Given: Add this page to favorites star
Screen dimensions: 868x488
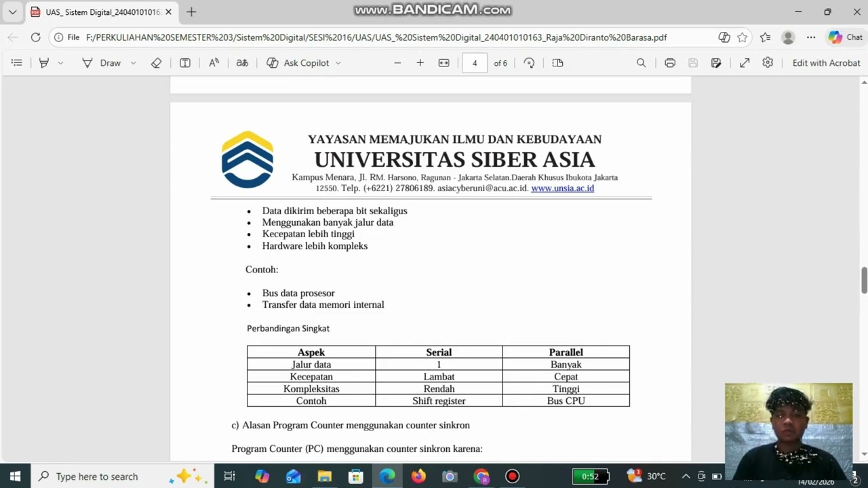Looking at the screenshot, I should (743, 37).
